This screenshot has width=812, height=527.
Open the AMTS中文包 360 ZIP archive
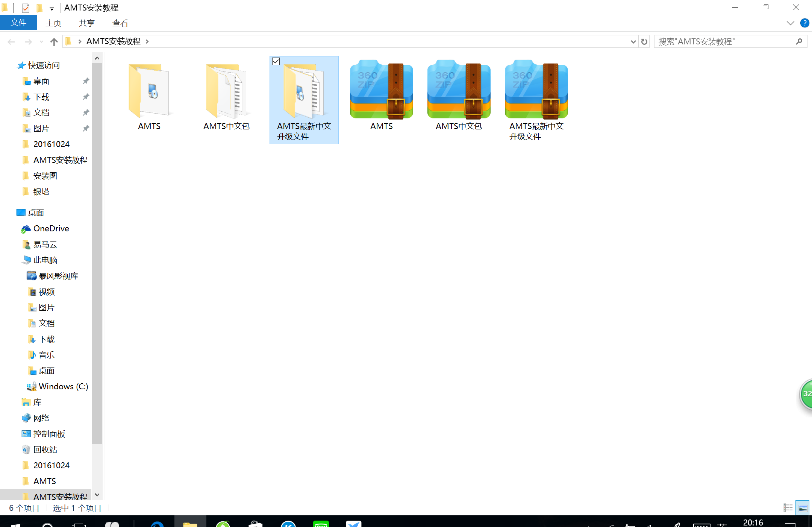pos(459,90)
